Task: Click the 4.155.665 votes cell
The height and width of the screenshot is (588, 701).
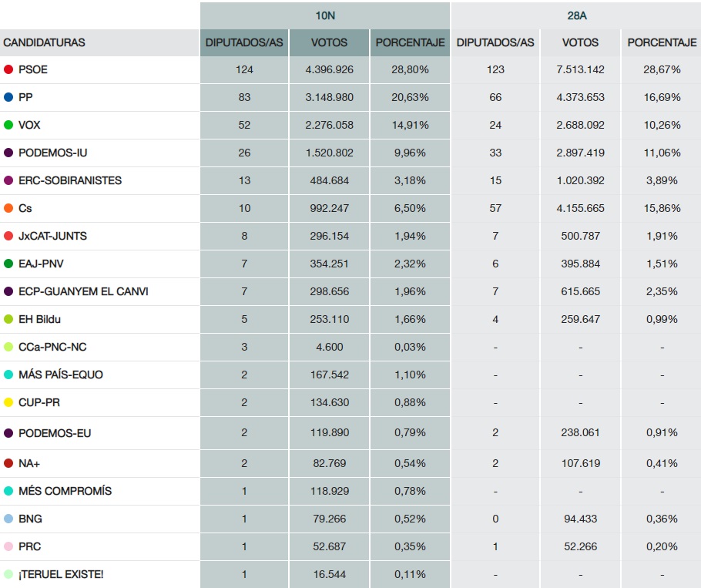Action: (580, 208)
